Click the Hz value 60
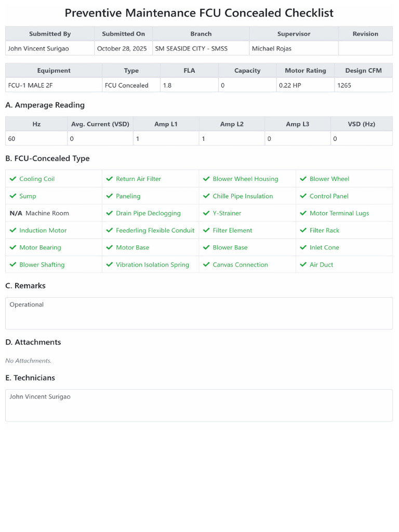 [x=11, y=138]
